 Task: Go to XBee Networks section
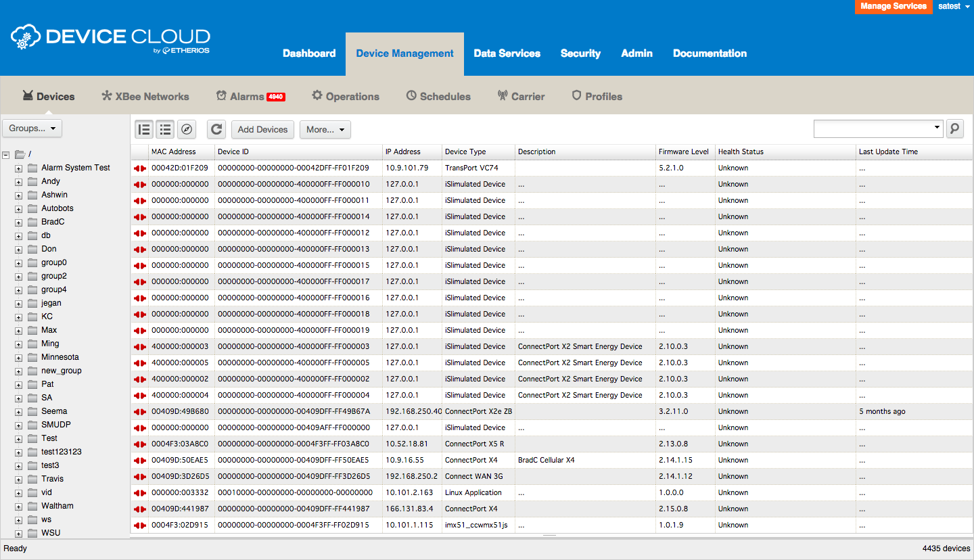click(145, 96)
